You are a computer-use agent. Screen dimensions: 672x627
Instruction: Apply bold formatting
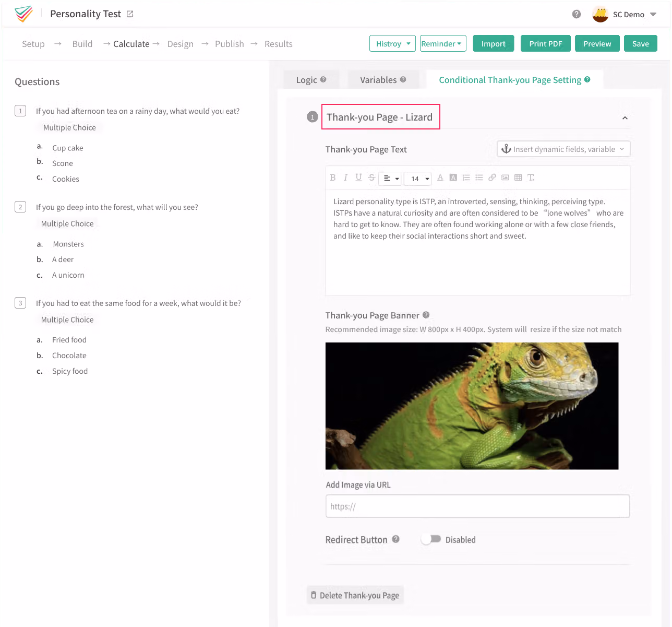click(333, 178)
